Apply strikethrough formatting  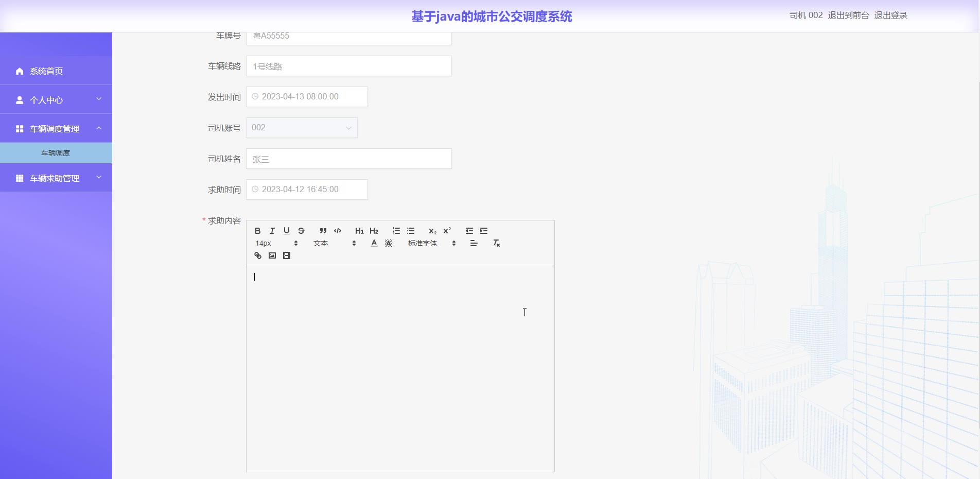[x=301, y=231]
